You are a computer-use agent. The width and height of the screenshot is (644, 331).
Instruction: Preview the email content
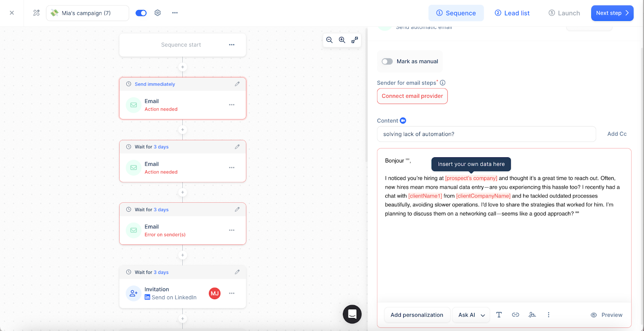[607, 315]
